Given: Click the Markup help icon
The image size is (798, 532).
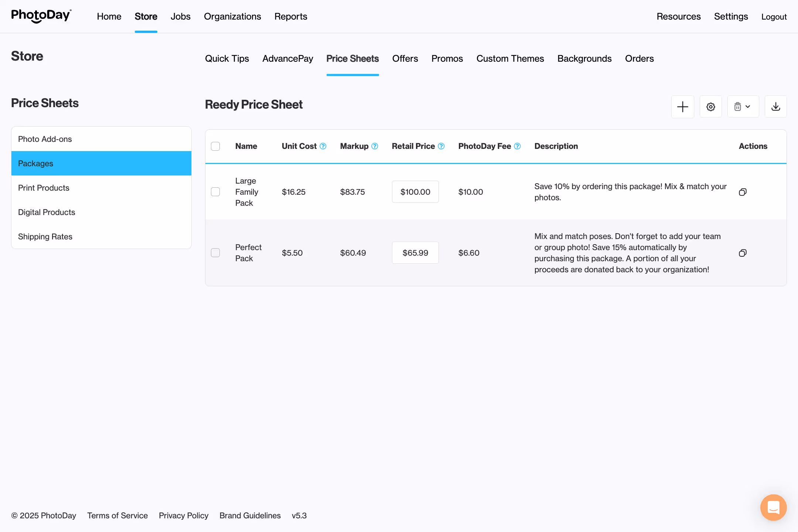Looking at the screenshot, I should tap(375, 146).
